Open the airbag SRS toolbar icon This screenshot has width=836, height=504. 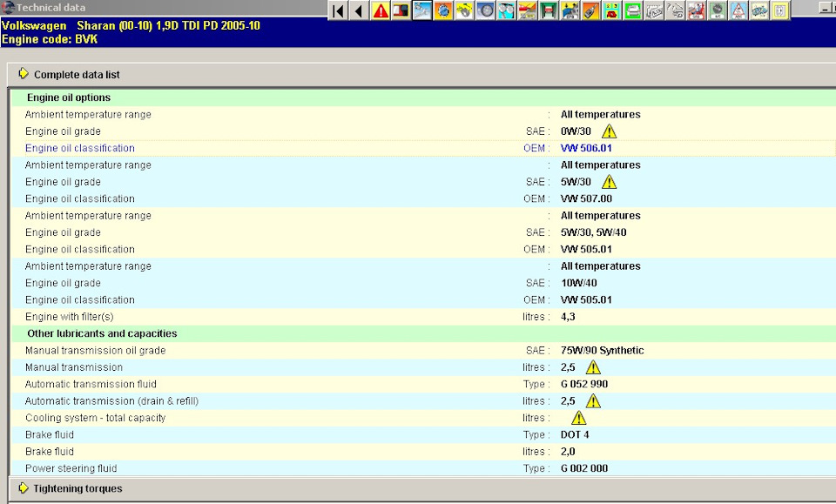[x=696, y=10]
